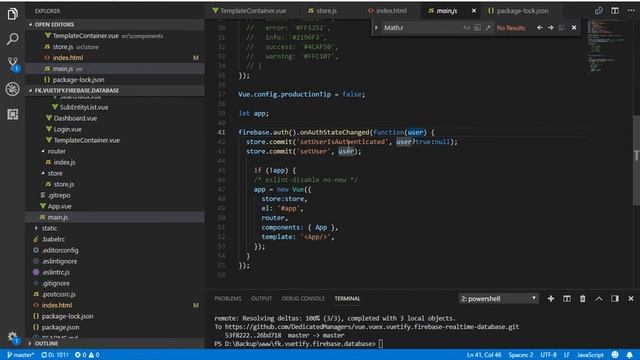The image size is (640, 360).
Task: Toggle match case in find widget
Action: pyautogui.click(x=467, y=28)
